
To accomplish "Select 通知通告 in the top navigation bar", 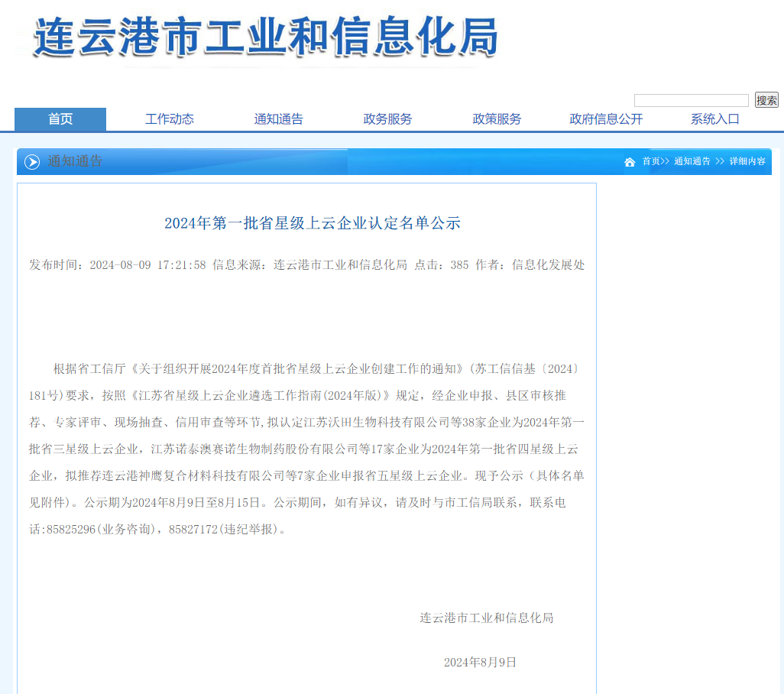I will tap(279, 119).
